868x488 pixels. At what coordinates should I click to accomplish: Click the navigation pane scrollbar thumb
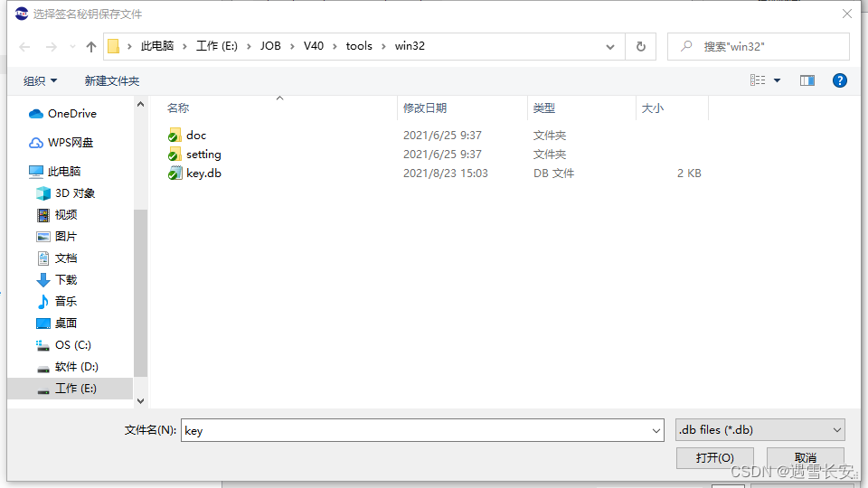coord(141,293)
